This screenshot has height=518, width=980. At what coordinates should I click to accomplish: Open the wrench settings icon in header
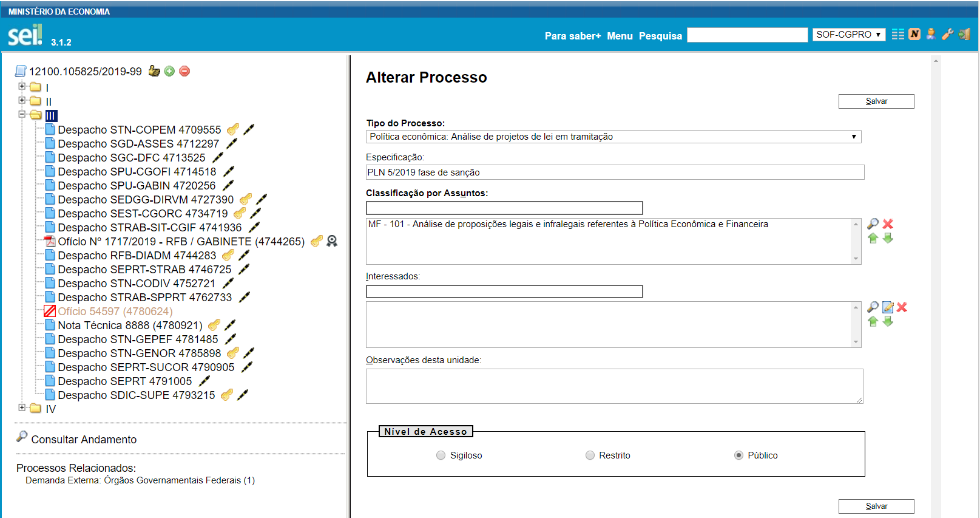tap(947, 34)
